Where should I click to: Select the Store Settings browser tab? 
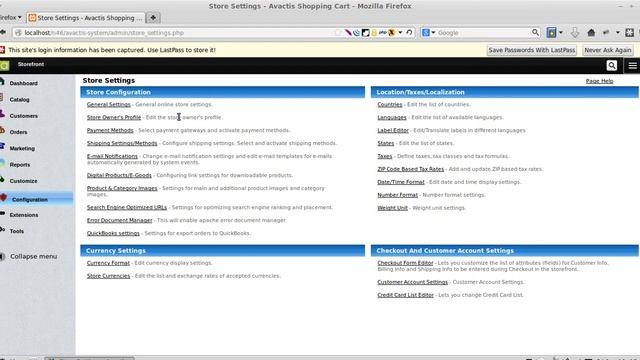pos(86,18)
